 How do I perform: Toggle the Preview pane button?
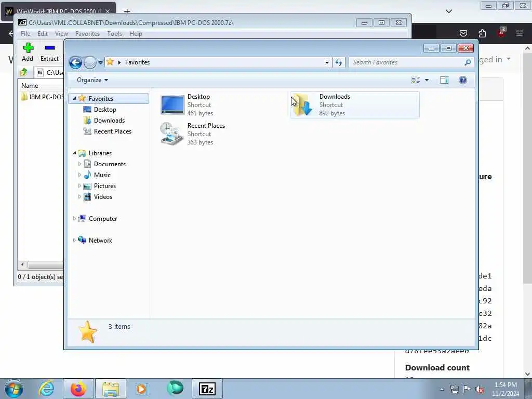[444, 80]
